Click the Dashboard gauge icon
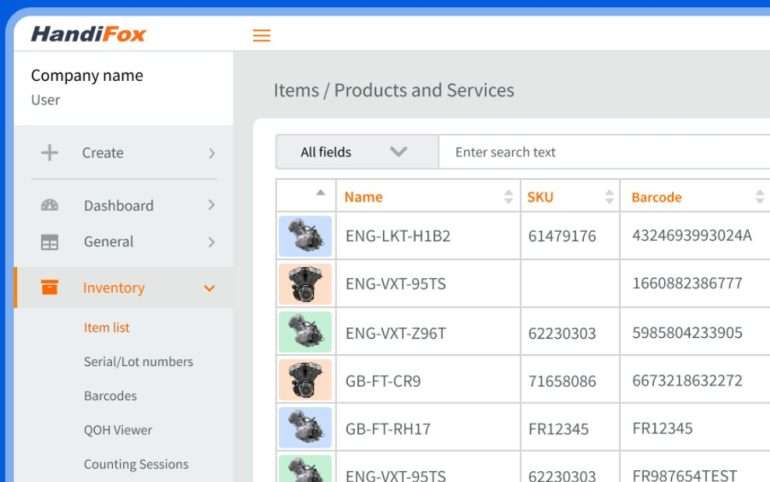 click(x=49, y=205)
